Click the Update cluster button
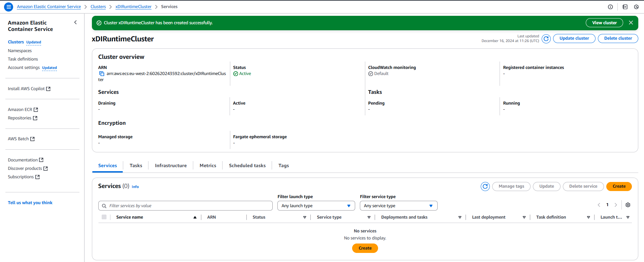 point(574,38)
